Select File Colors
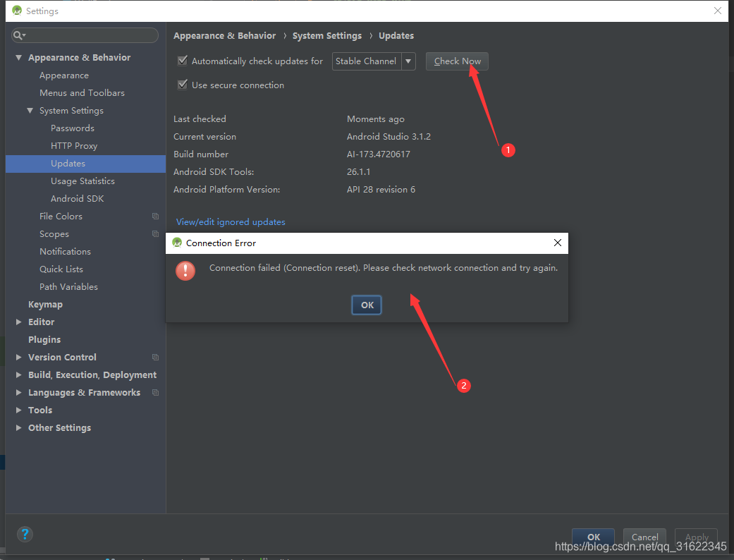 click(x=61, y=217)
